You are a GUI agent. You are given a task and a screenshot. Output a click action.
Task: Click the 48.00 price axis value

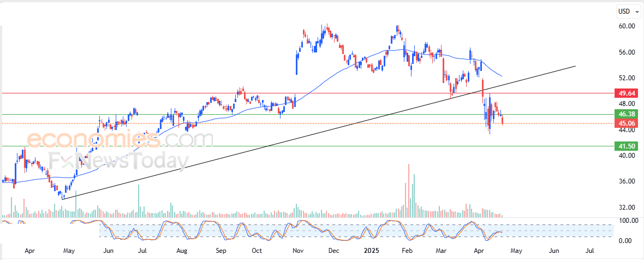click(627, 103)
